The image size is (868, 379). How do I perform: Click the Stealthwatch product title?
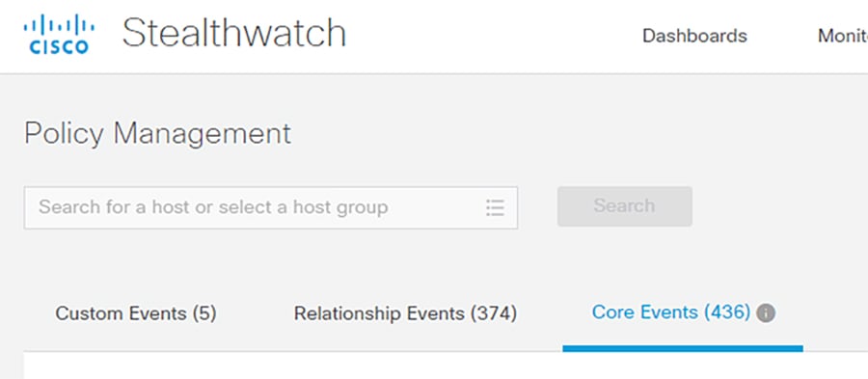pos(234,33)
